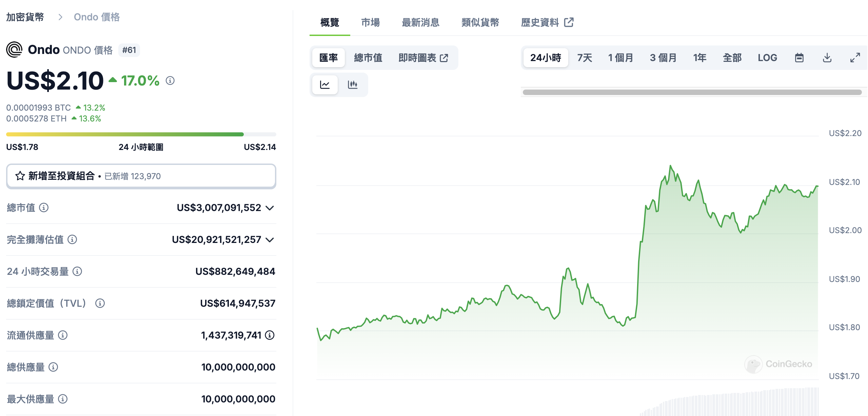Switch to the 市場 tab
The image size is (868, 416).
(371, 23)
